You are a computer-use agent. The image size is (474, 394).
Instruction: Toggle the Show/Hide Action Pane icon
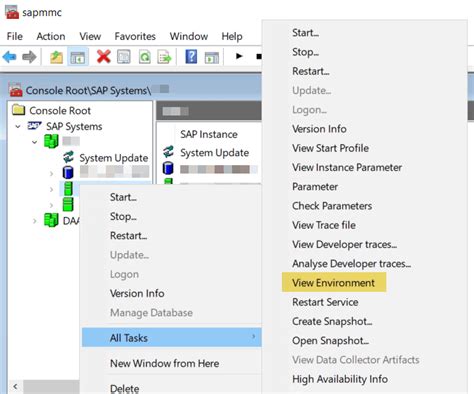pos(212,57)
